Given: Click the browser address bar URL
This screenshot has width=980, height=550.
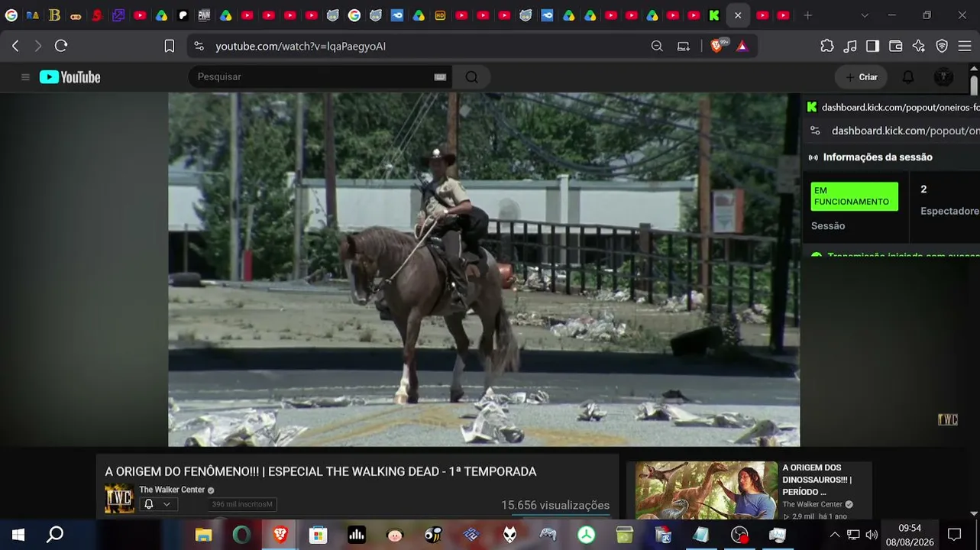Looking at the screenshot, I should click(x=301, y=46).
